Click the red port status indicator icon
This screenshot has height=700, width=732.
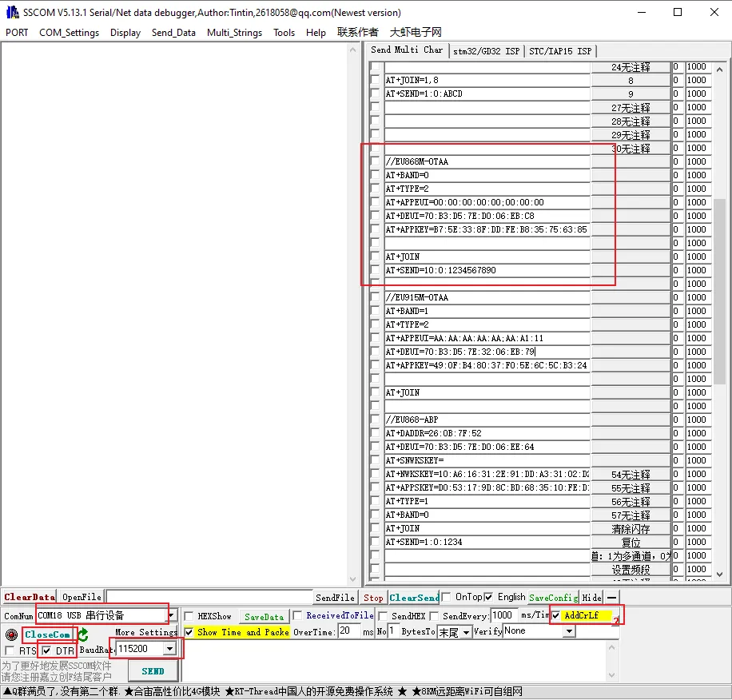pyautogui.click(x=10, y=634)
